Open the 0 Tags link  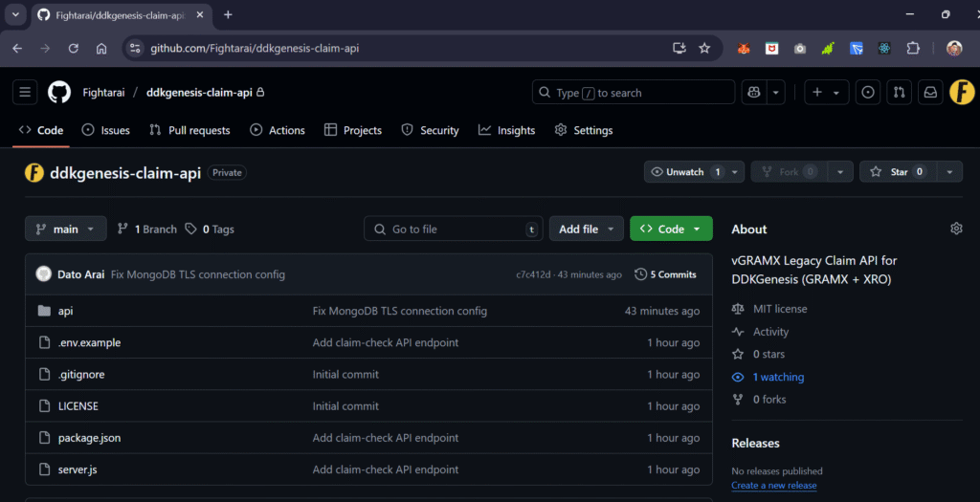coord(210,229)
